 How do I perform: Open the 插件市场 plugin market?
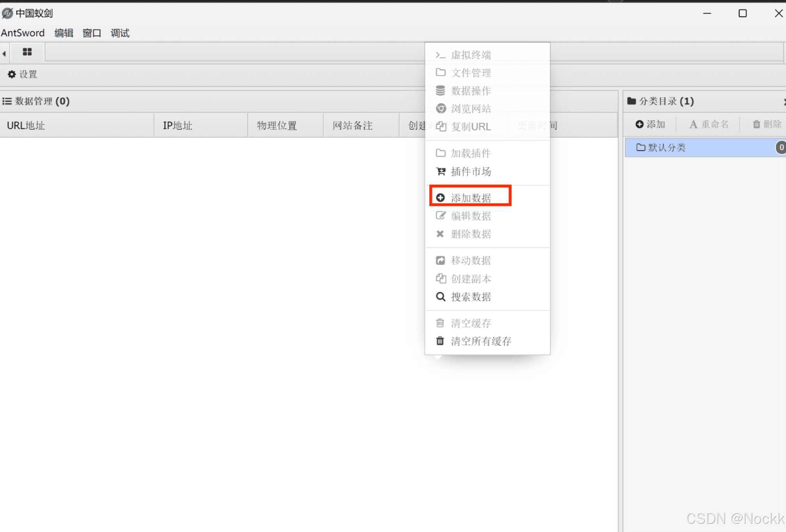coord(470,171)
